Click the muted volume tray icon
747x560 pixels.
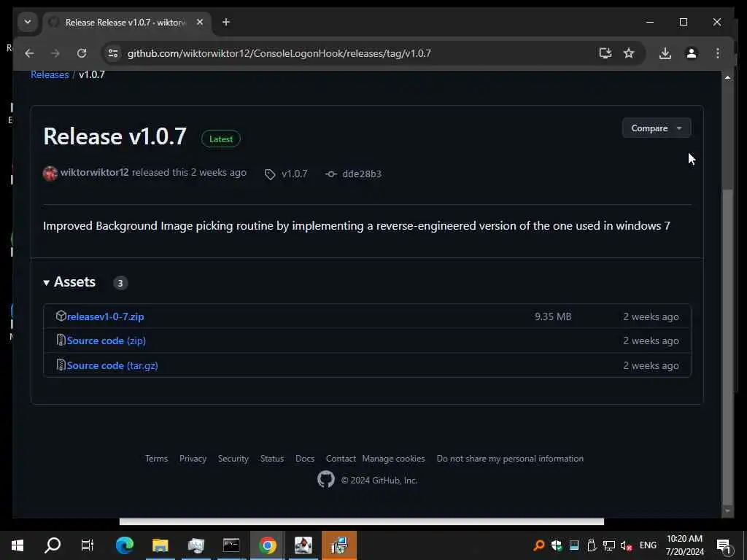click(x=626, y=545)
